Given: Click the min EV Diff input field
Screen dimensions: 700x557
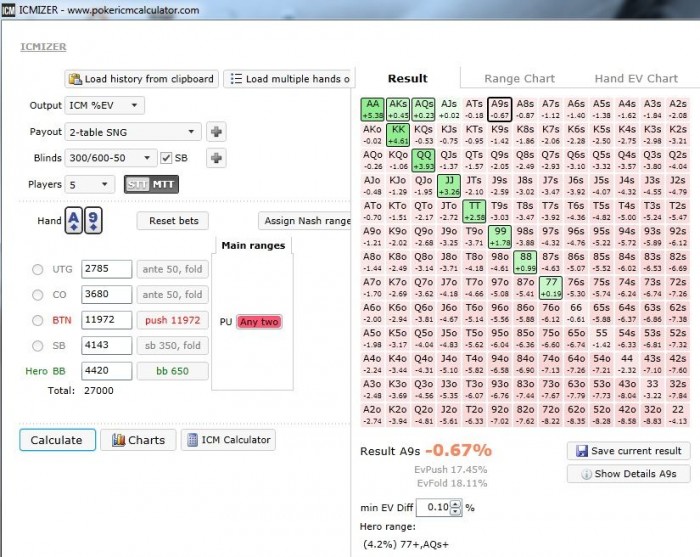Looking at the screenshot, I should click(x=434, y=507).
